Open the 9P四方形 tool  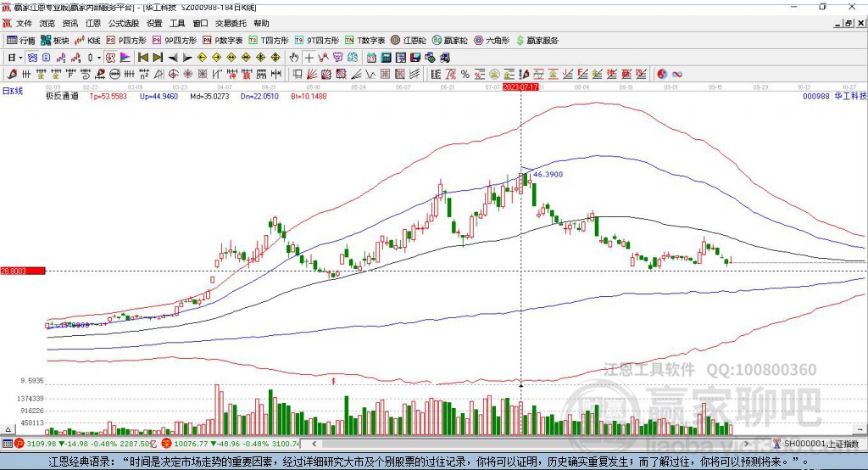pyautogui.click(x=175, y=41)
